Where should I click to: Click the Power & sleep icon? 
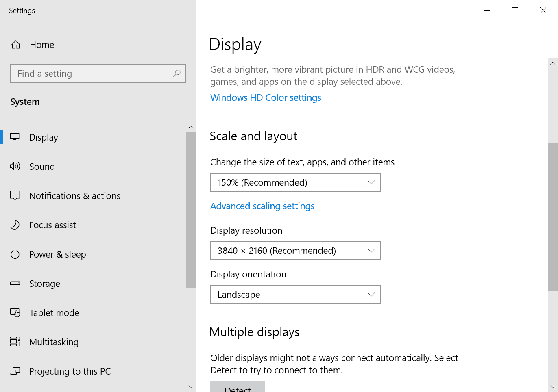click(15, 254)
